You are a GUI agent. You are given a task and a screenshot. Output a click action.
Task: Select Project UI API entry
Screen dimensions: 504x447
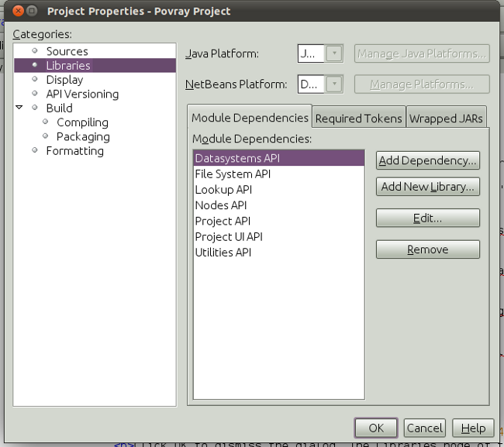(x=229, y=236)
